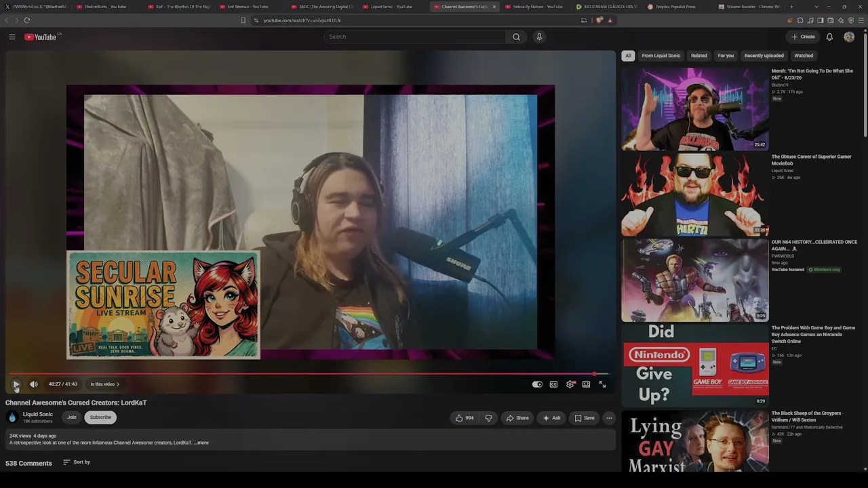Open more actions ellipsis below video
This screenshot has height=488, width=868.
tap(609, 418)
